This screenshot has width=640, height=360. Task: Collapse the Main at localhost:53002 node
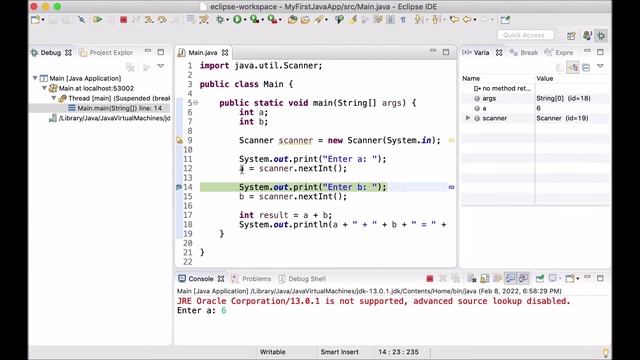pos(44,88)
